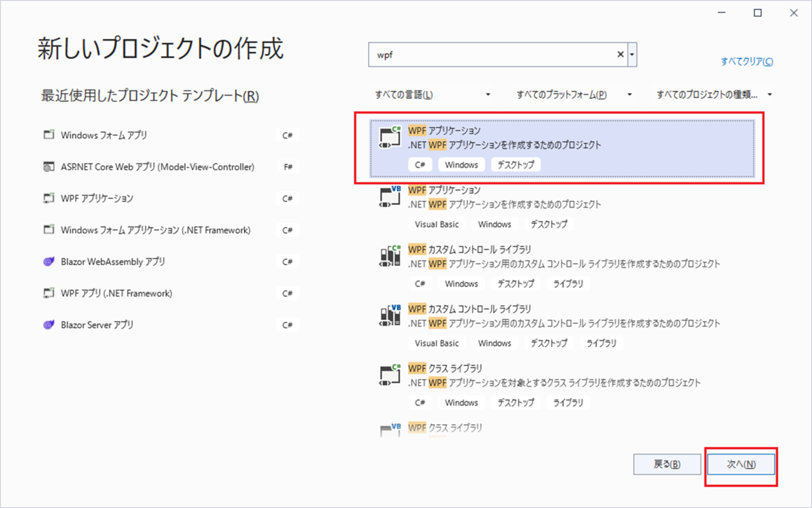Click ライブラリ tag under C# WPF クラス ライブラリ
The image size is (812, 508).
[568, 402]
